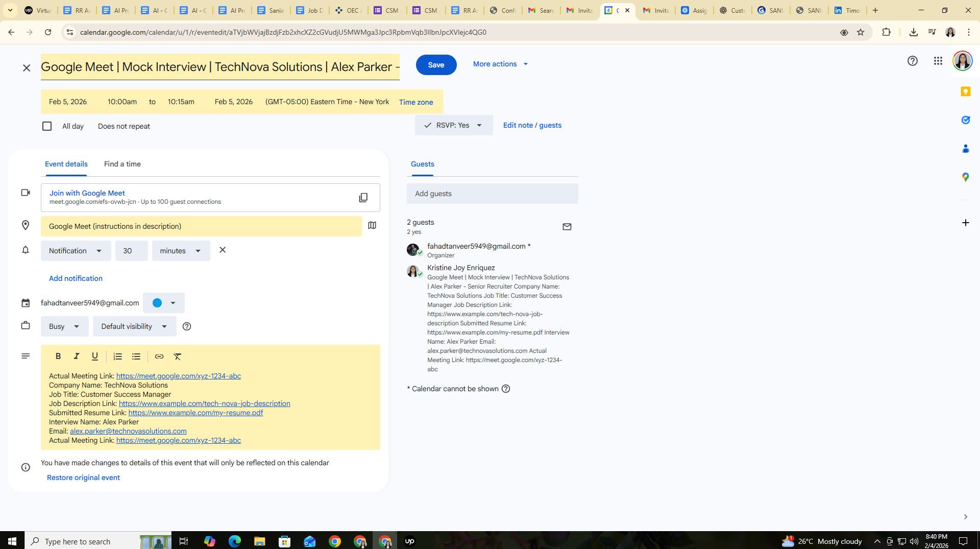
Task: Open tech-nova-job-description link in description
Action: [204, 403]
